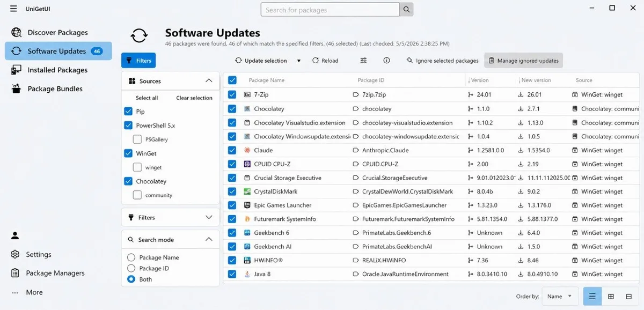Open Settings in the sidebar
This screenshot has width=644, height=310.
(x=58, y=254)
